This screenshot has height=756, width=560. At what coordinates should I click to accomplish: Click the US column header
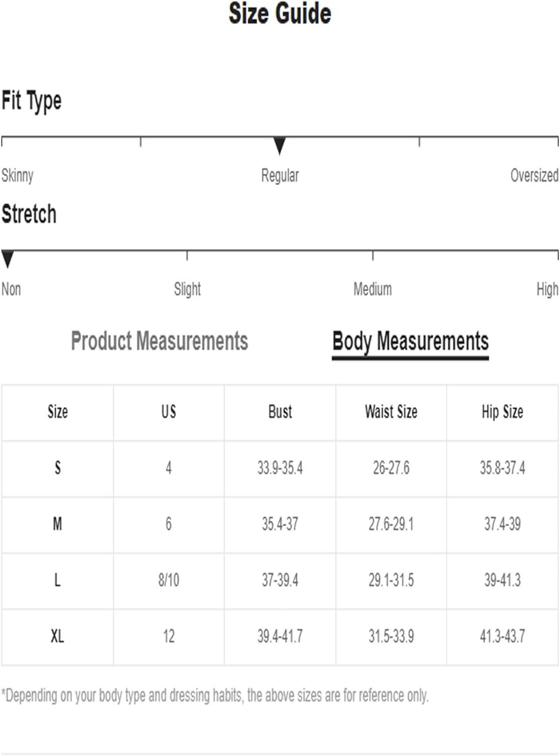click(169, 412)
